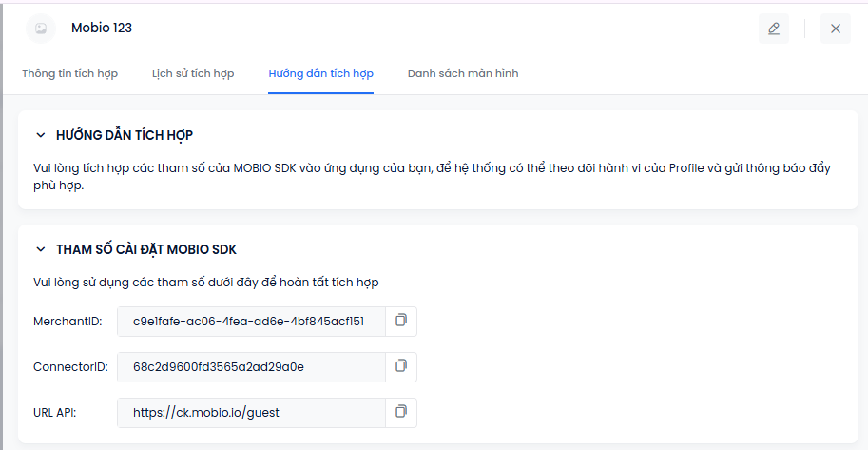Go to Danh sách màn hình tab
Screen dimensions: 868x450
pos(463,73)
